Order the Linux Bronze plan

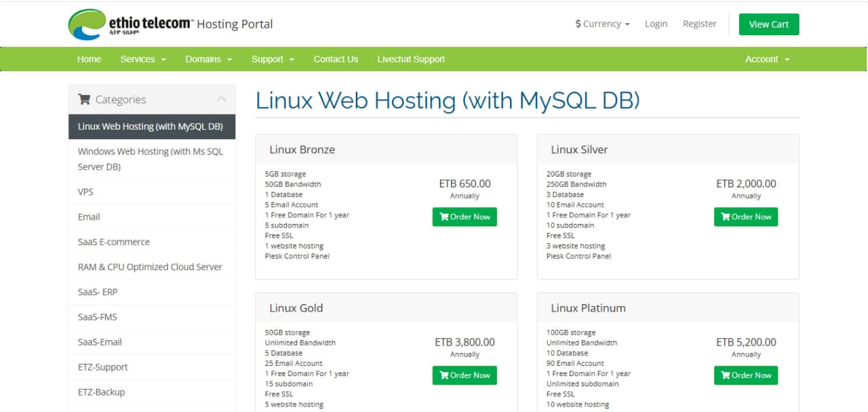pos(465,217)
